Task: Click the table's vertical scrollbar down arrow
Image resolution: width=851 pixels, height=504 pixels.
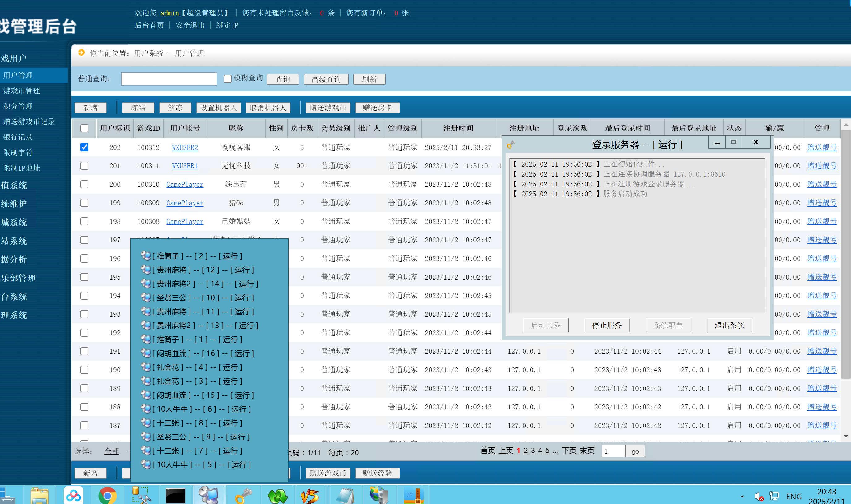Action: coord(845,436)
